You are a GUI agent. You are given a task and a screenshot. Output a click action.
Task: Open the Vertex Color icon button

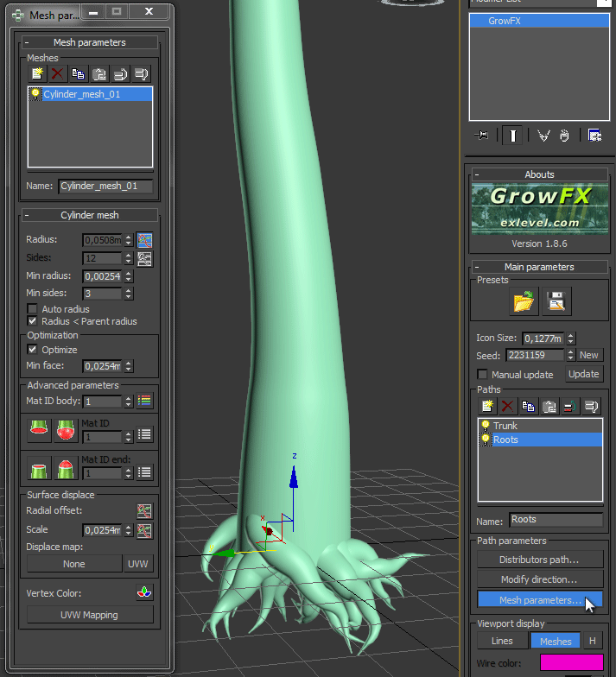click(x=143, y=592)
